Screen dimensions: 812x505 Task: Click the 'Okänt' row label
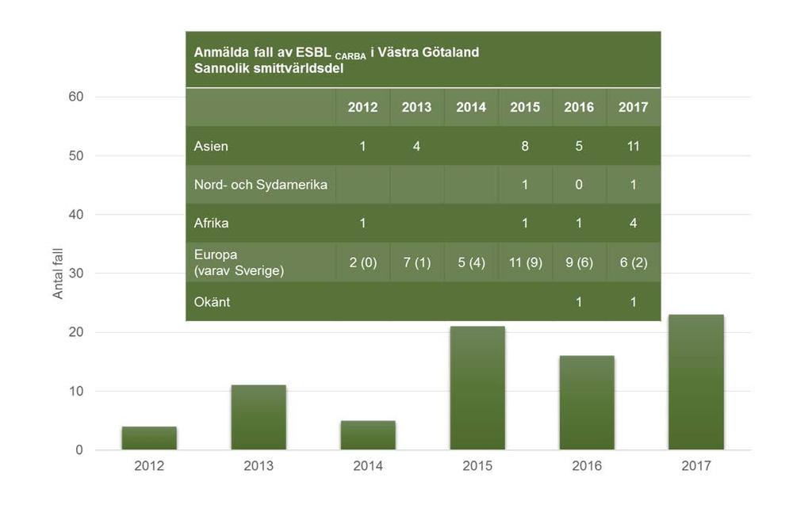coord(212,302)
